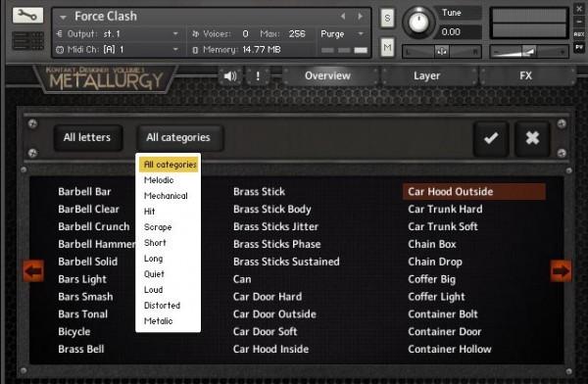Viewport: 588px width, 384px height.
Task: Choose the Barbell Crunch sound
Action: pos(94,226)
